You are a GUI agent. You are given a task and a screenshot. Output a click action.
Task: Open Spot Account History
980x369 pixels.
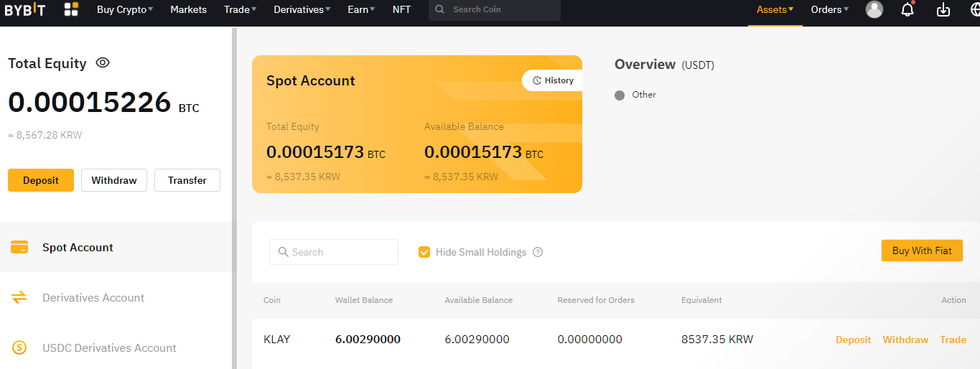[552, 80]
